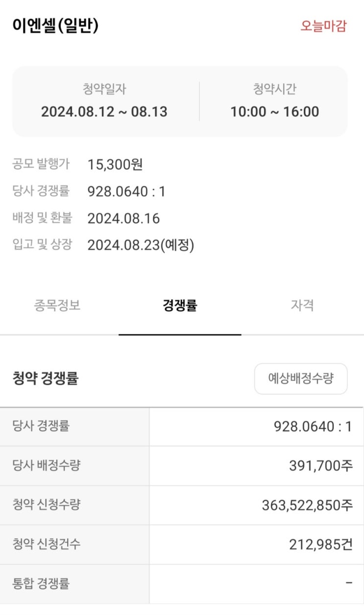This screenshot has width=364, height=615.
Task: Tap the 예상배정수량 button
Action: click(x=301, y=379)
